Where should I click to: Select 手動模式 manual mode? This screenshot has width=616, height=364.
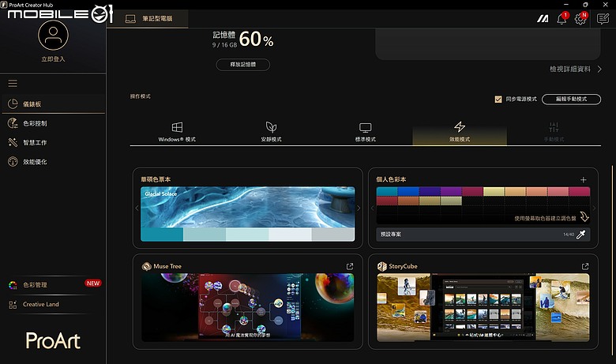554,133
